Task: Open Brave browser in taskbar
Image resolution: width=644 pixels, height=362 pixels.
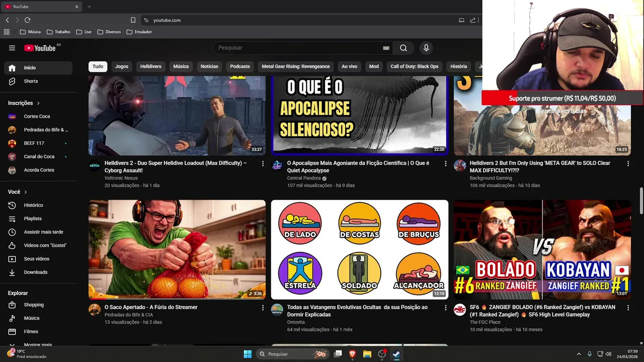Action: tap(353, 354)
